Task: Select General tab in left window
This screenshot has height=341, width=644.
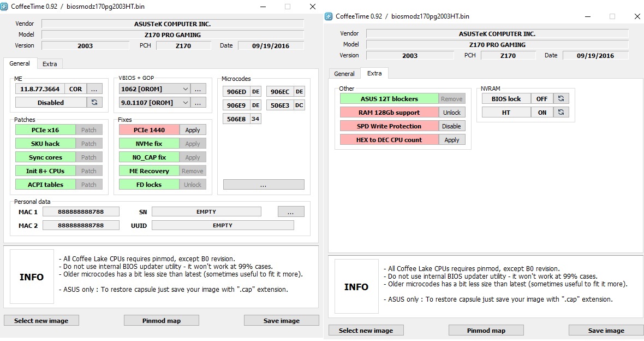Action: click(20, 63)
